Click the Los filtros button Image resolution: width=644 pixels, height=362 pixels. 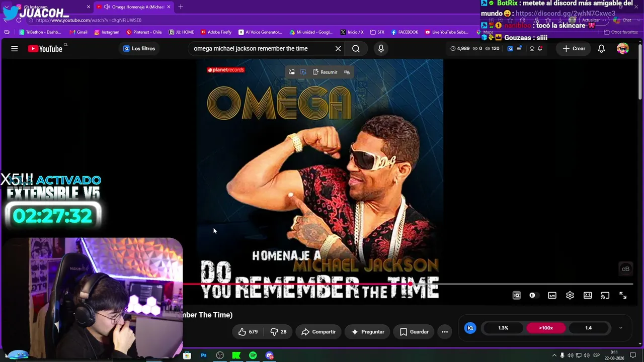coord(139,49)
